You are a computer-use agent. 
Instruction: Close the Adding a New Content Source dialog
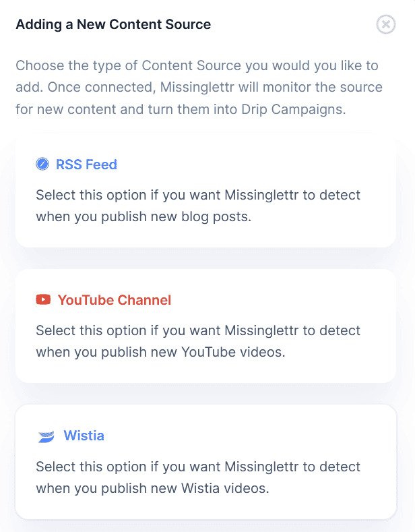tap(385, 25)
